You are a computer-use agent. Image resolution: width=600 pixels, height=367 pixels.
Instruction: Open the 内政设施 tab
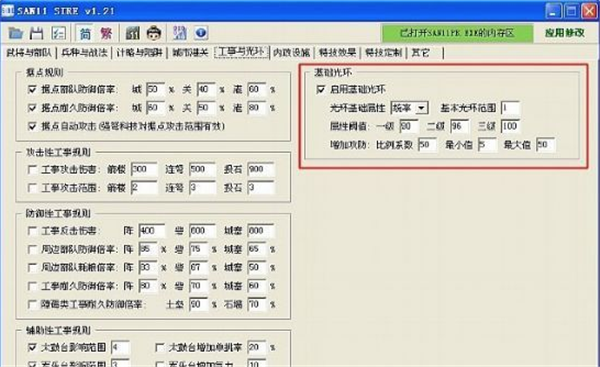click(x=292, y=52)
